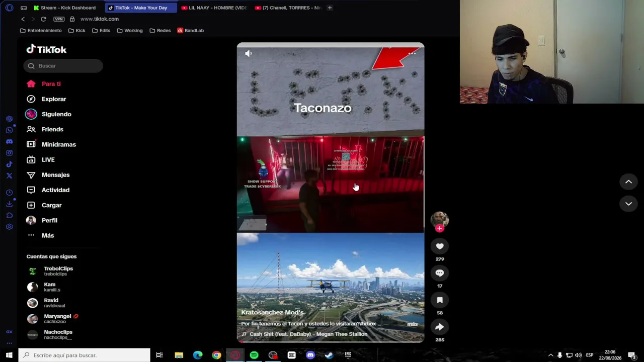Go to the previous video with the up arrow
644x362 pixels.
pyautogui.click(x=628, y=182)
